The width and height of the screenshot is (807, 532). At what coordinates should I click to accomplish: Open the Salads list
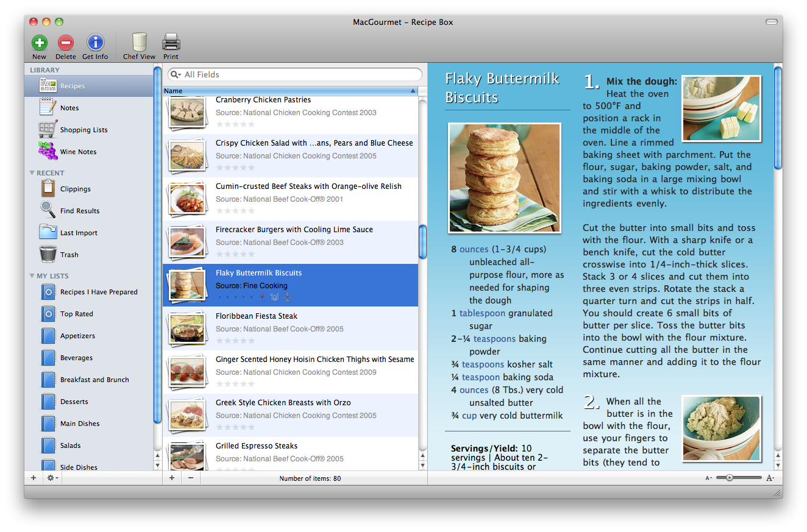pyautogui.click(x=89, y=445)
